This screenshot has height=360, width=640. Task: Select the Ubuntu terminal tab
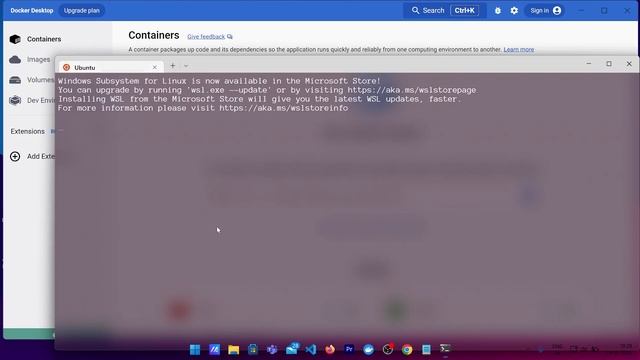(111, 67)
